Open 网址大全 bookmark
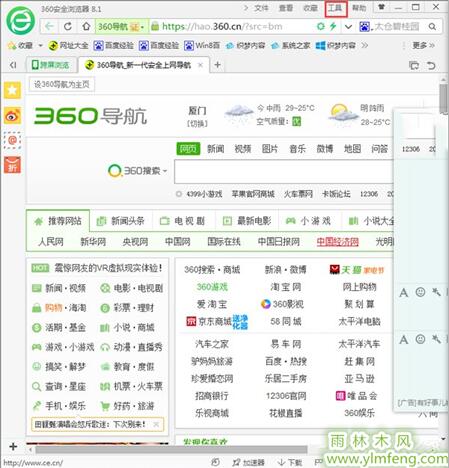The height and width of the screenshot is (468, 449). [68, 46]
